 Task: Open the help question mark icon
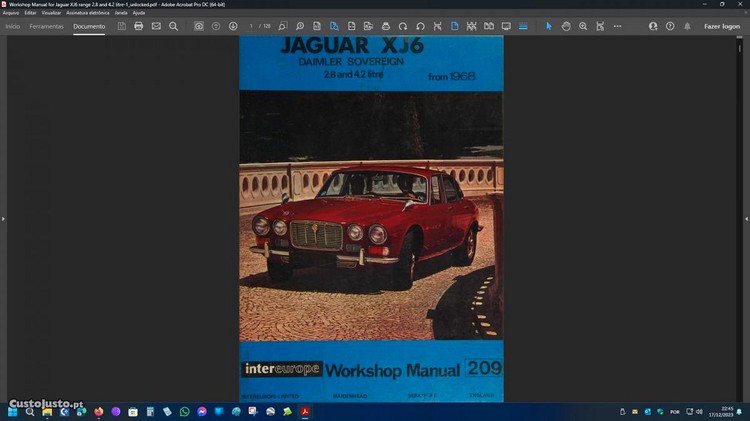pos(670,26)
